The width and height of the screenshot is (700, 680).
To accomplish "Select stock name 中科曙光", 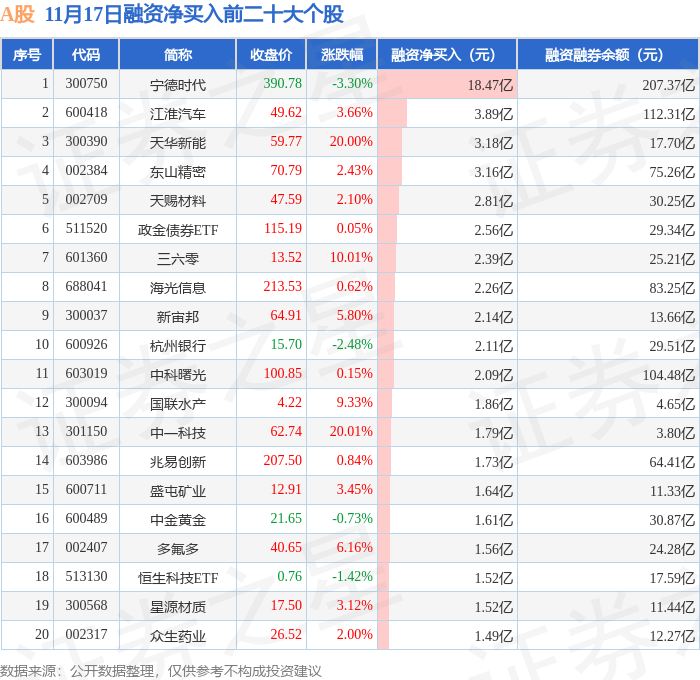I will (178, 375).
